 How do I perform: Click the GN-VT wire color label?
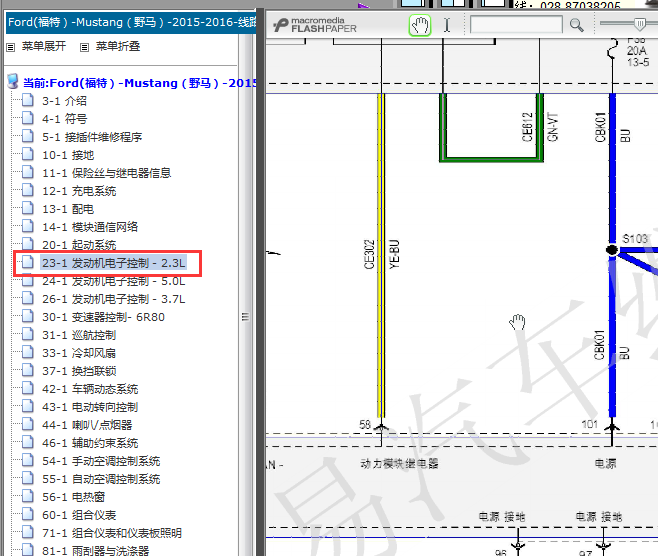[552, 128]
